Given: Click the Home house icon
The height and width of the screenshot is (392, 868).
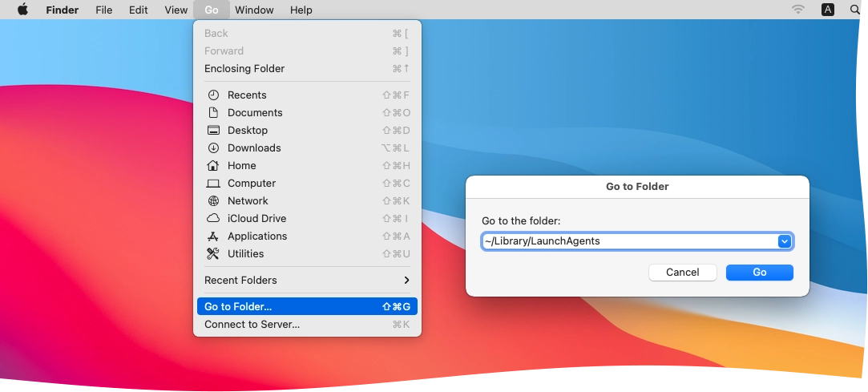Looking at the screenshot, I should tap(213, 166).
